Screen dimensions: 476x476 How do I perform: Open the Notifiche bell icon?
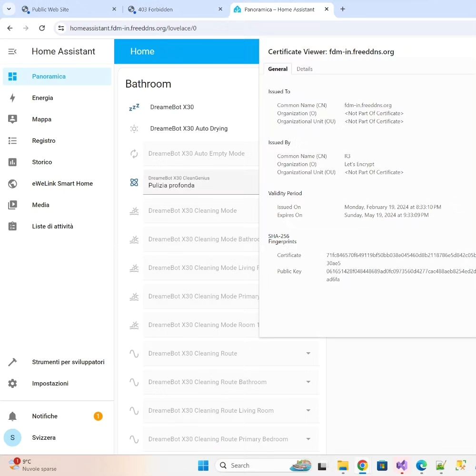click(x=12, y=416)
